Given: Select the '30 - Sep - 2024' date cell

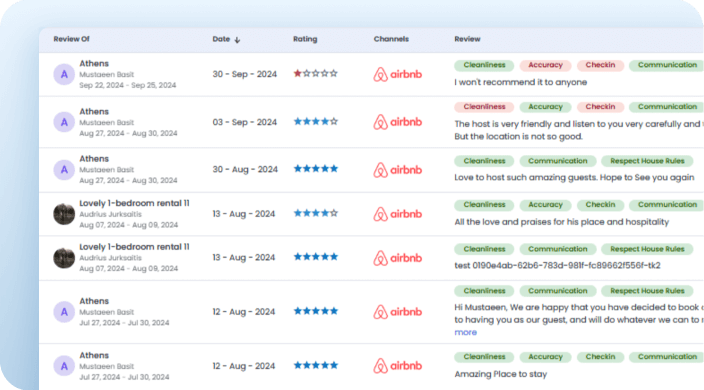Looking at the screenshot, I should 245,74.
